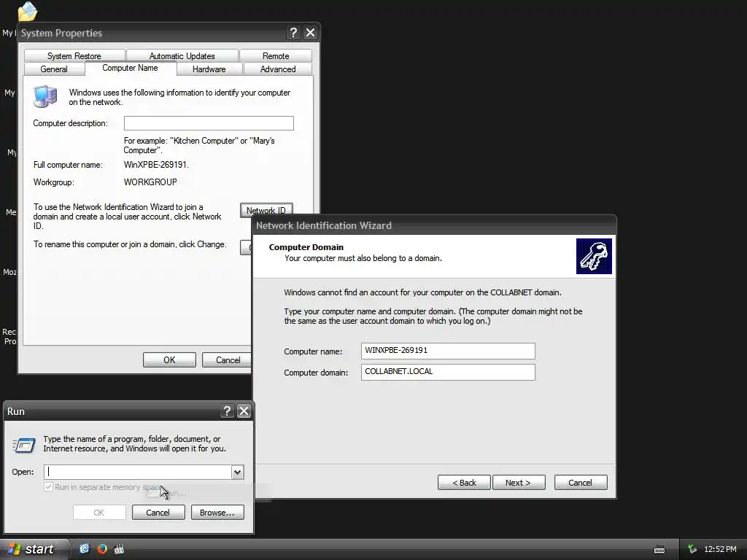
Task: Click Cancel in System Properties
Action: (x=228, y=360)
